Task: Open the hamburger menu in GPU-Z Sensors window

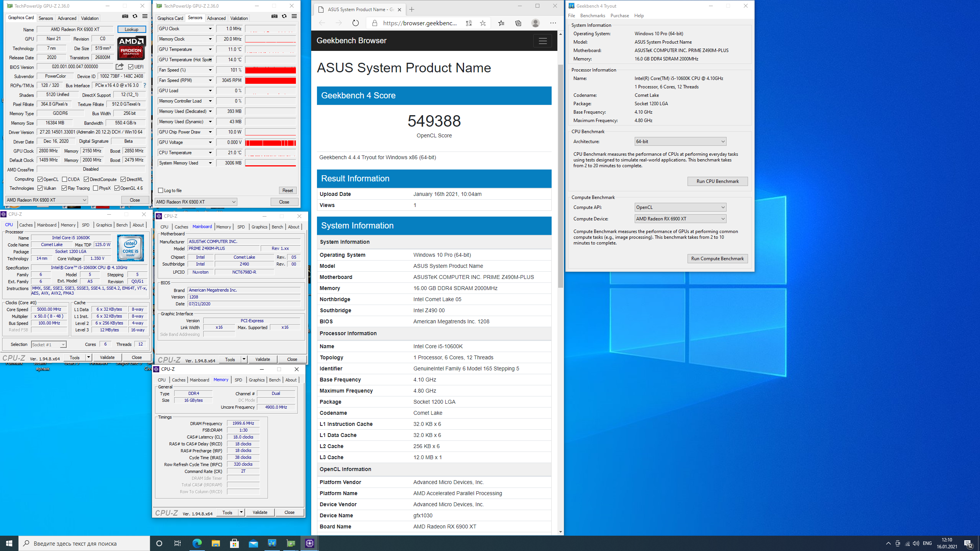Action: coord(294,16)
